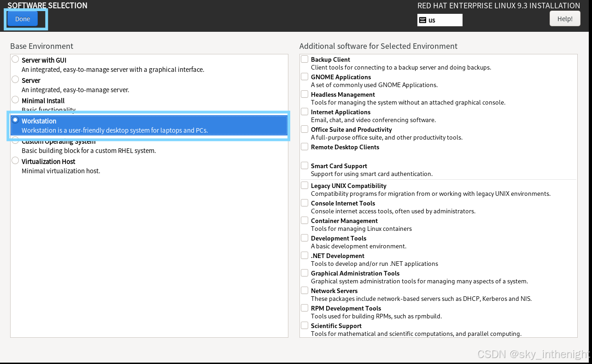Click the 'GNOME Applications' label text
This screenshot has height=364, width=592.
(341, 77)
